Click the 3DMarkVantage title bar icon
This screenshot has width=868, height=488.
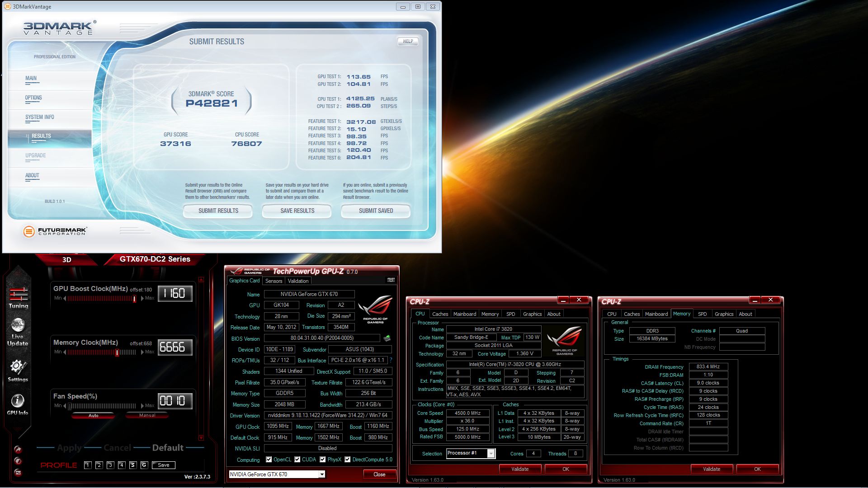(x=7, y=6)
